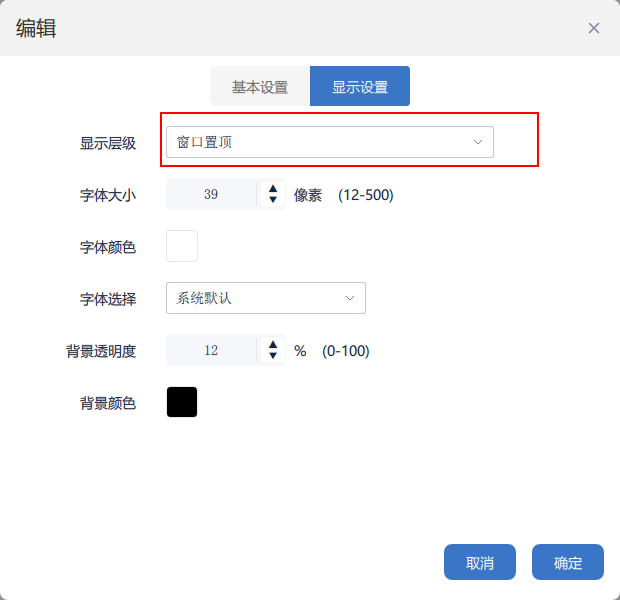Screen dimensions: 620x600
Task: Raise 背景透明度 with the up arrow
Action: (272, 344)
